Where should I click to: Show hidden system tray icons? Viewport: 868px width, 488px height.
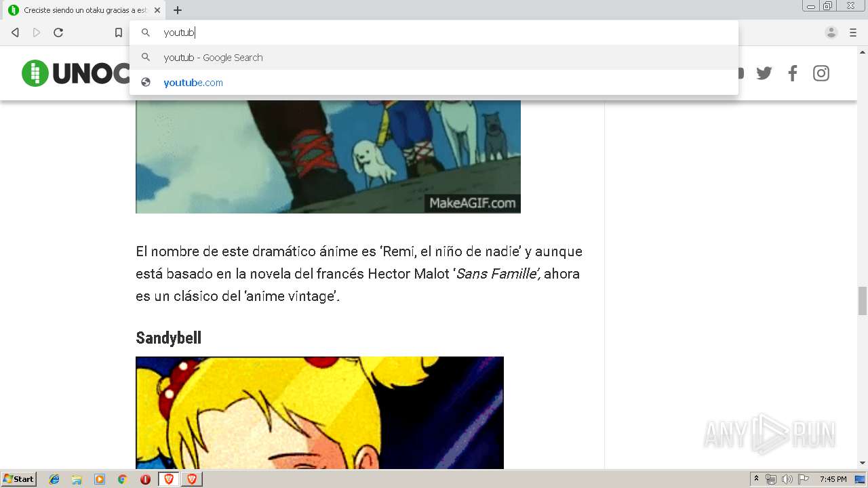click(756, 479)
